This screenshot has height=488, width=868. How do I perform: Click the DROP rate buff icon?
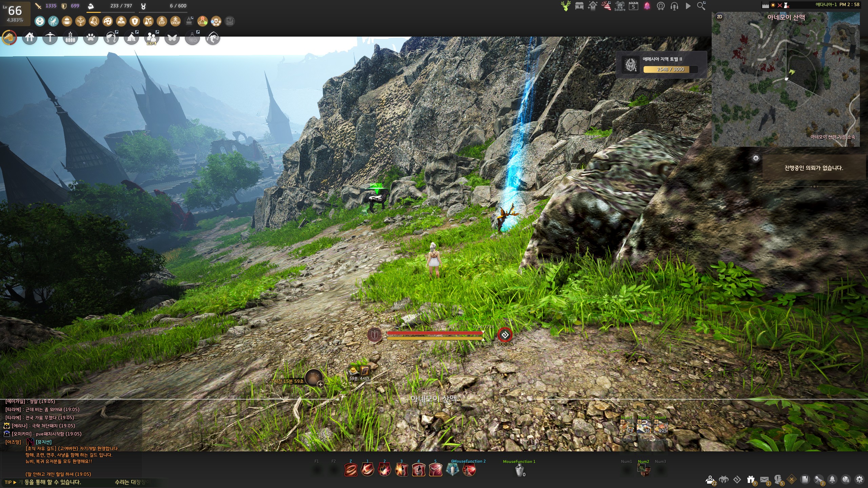point(175,21)
